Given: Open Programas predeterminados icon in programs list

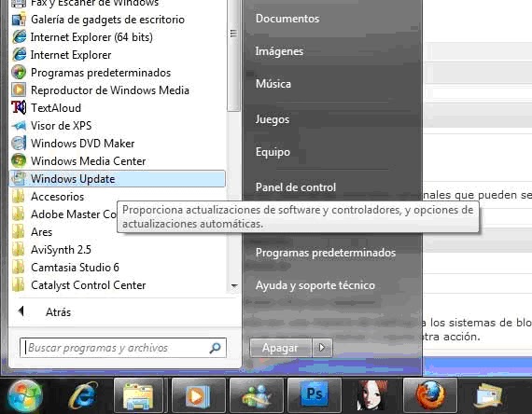Looking at the screenshot, I should coord(19,72).
